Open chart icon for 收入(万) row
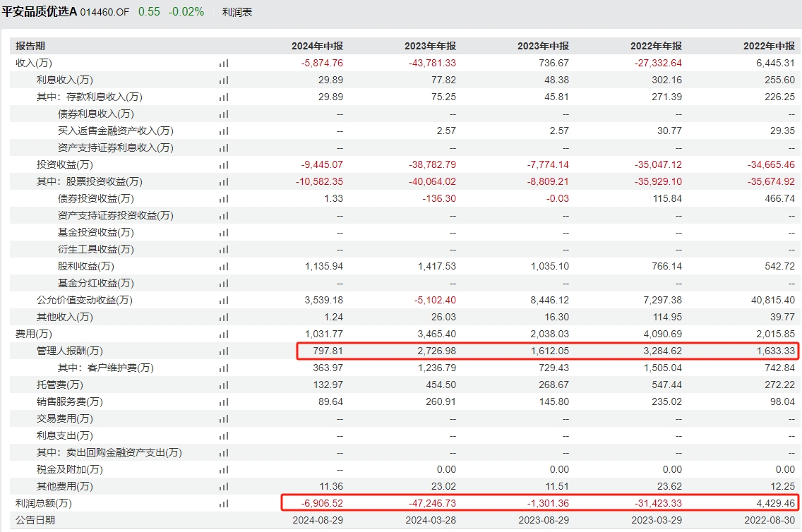Screen dimensions: 802x532 tap(224, 64)
